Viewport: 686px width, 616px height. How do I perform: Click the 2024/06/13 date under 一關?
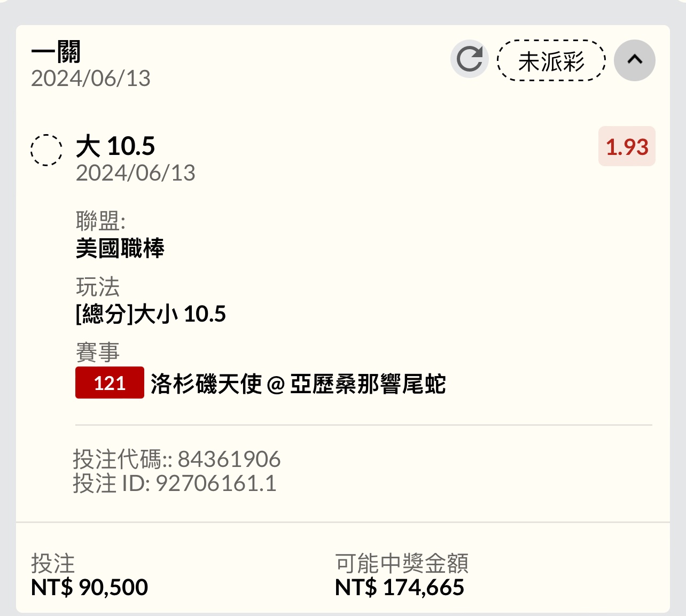pyautogui.click(x=91, y=79)
